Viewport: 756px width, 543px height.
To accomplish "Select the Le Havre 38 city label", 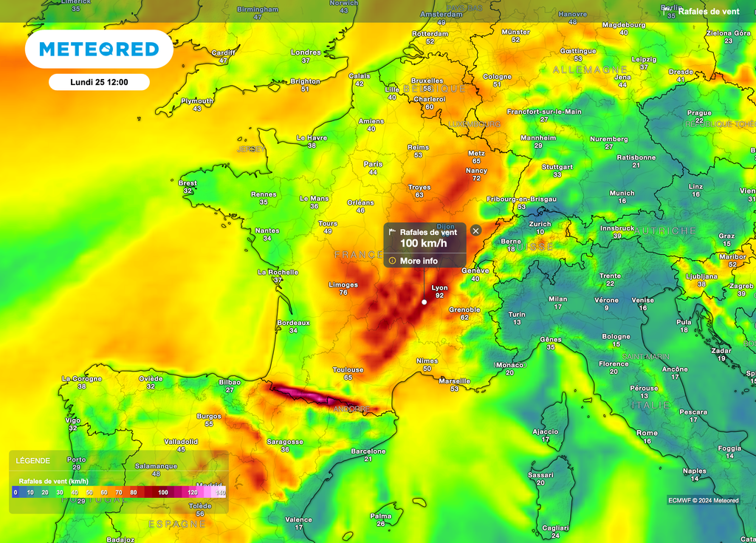I will tap(312, 141).
